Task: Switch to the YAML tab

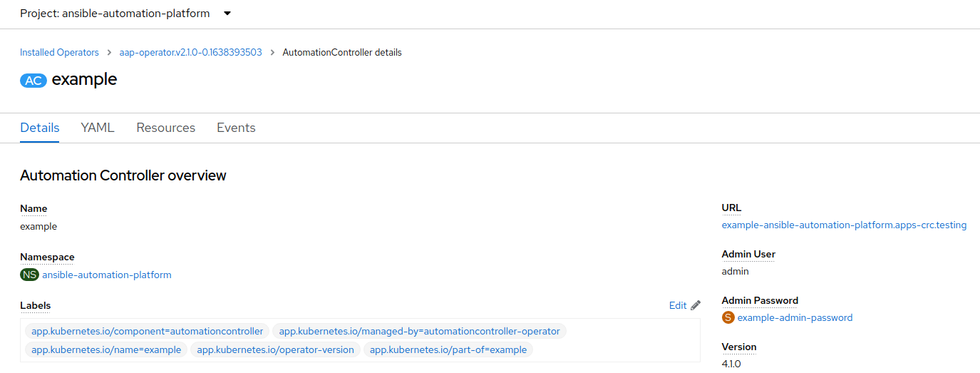Action: tap(98, 128)
